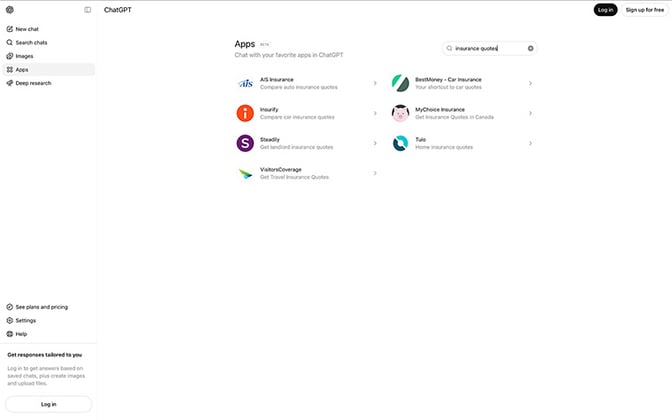Click 'Compare auto insurance quotes' description
Viewport: 672px width, 420px height.
click(x=299, y=87)
